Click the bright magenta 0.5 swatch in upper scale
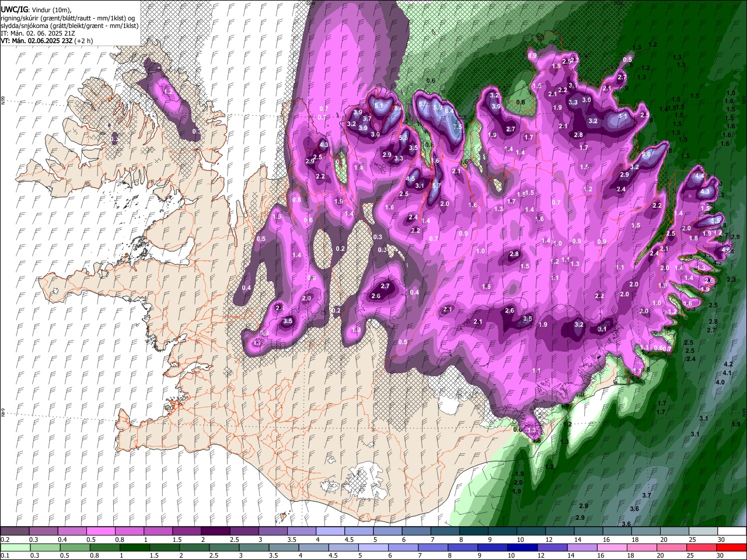747x560 pixels. coord(100,531)
